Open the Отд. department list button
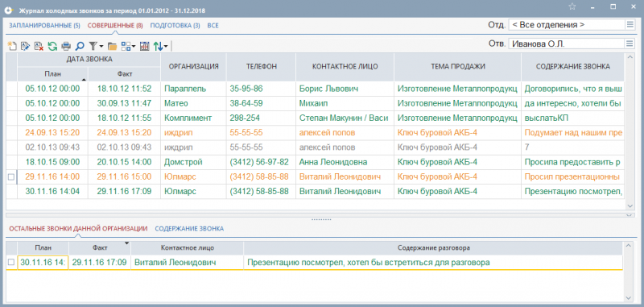 coord(630,25)
